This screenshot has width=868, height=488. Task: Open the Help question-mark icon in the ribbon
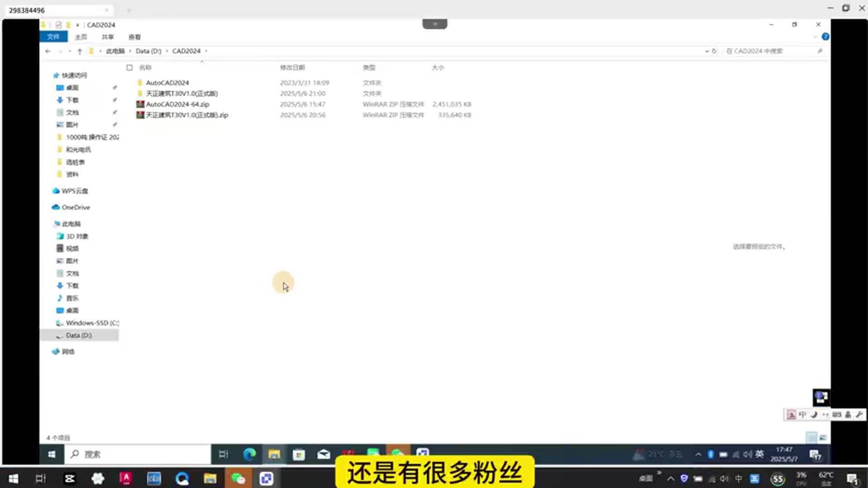coord(826,37)
